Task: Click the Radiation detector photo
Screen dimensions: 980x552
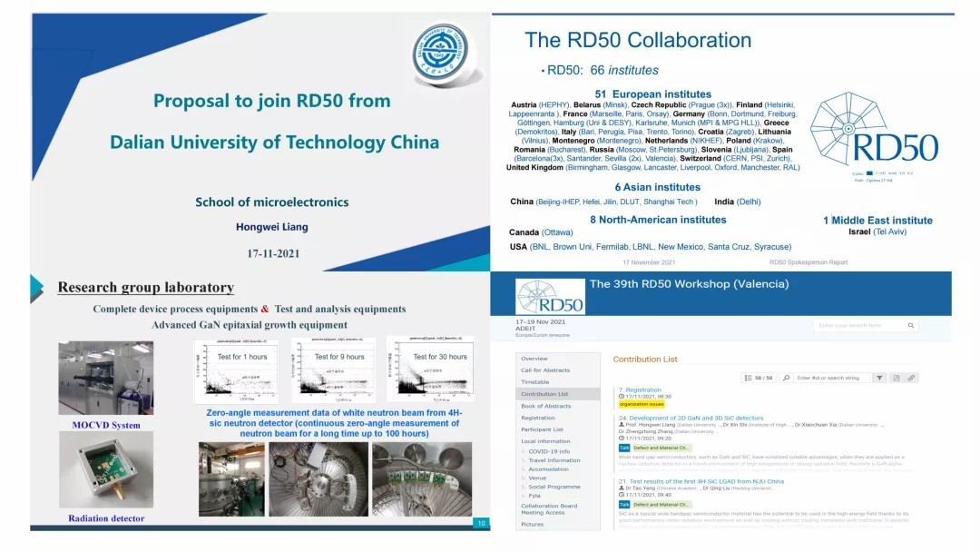Action: [x=105, y=470]
